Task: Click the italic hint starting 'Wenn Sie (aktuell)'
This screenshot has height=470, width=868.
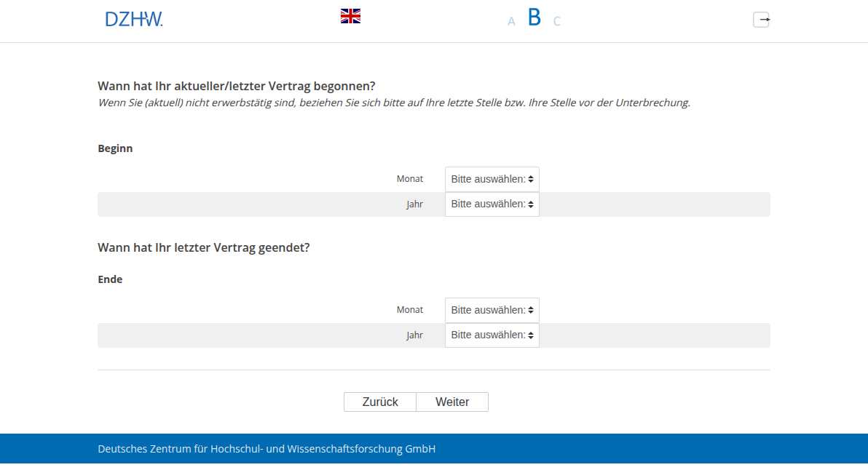Action: (x=394, y=103)
